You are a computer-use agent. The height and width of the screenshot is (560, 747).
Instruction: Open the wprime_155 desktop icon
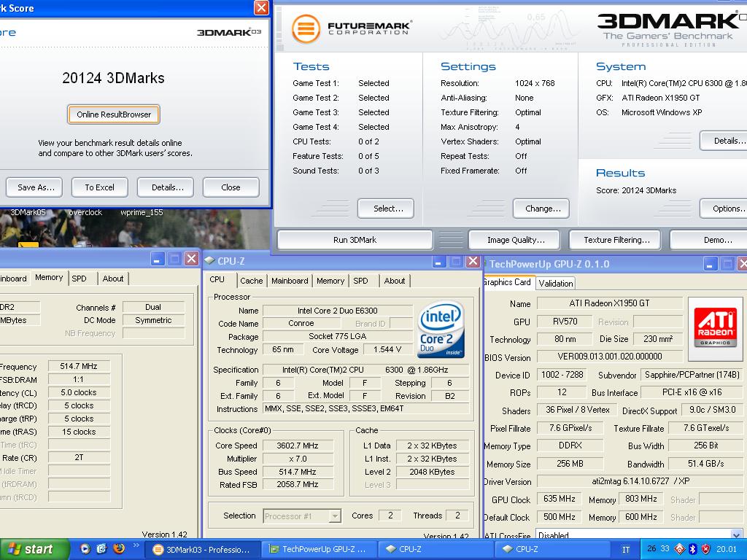tap(142, 212)
